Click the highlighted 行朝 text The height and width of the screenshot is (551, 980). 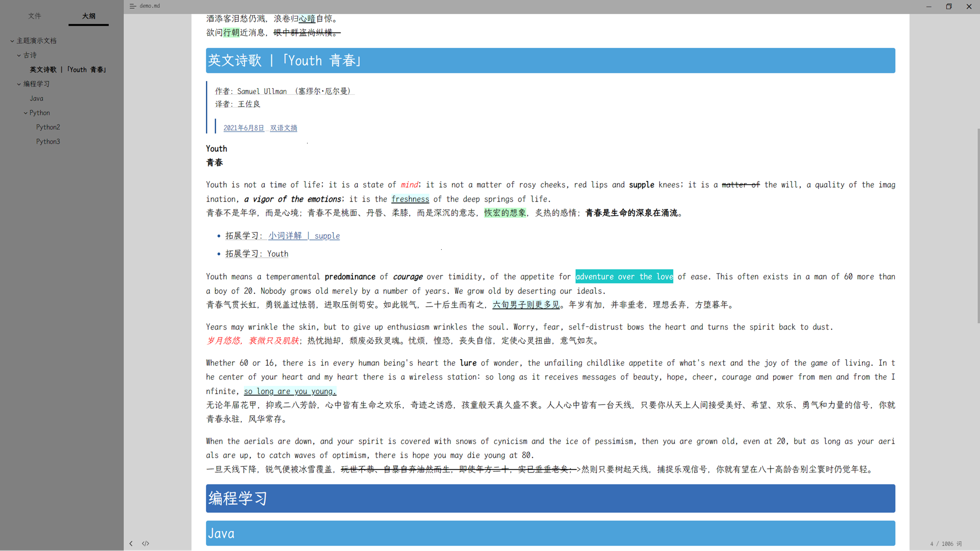pos(231,33)
